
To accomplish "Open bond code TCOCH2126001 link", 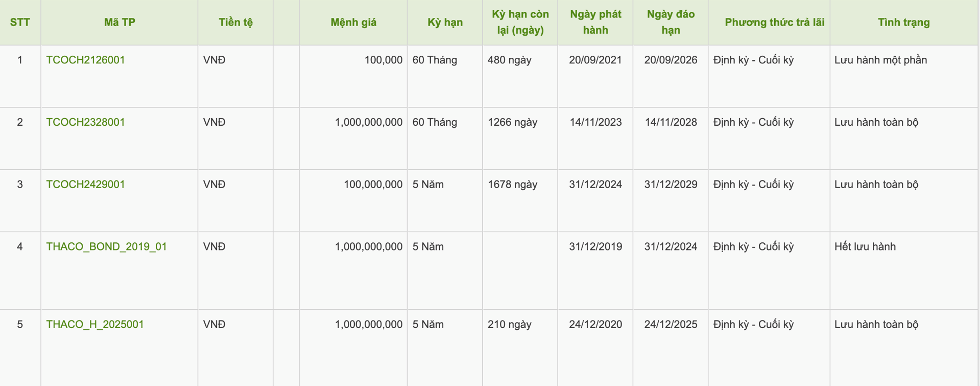I will click(x=85, y=60).
